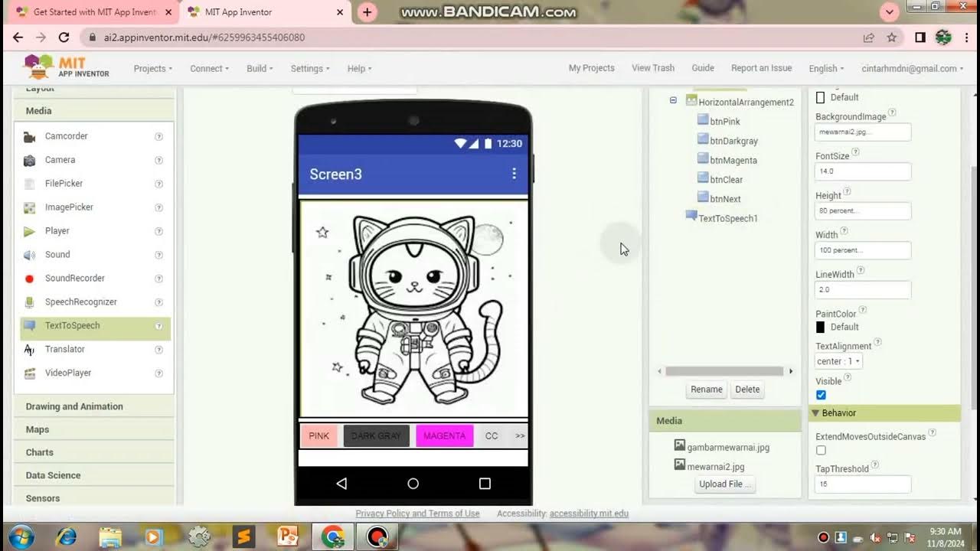Click the Rename button
This screenshot has width=980, height=551.
coord(706,390)
